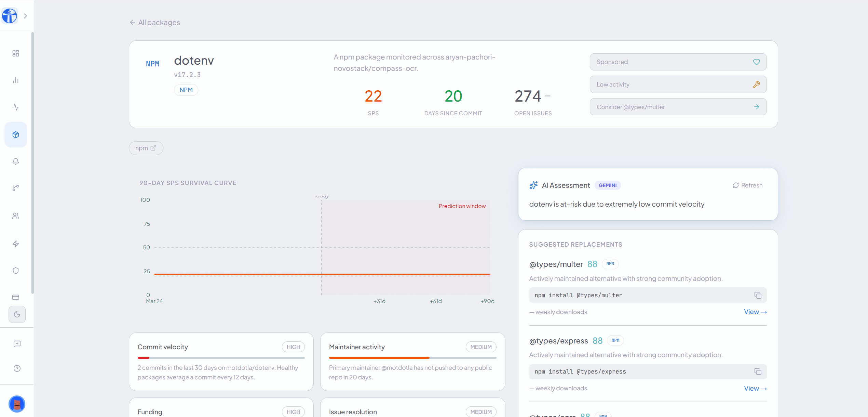Viewport: 868px width, 417px height.
Task: Open the user avatar at the sidebar bottom
Action: (17, 404)
